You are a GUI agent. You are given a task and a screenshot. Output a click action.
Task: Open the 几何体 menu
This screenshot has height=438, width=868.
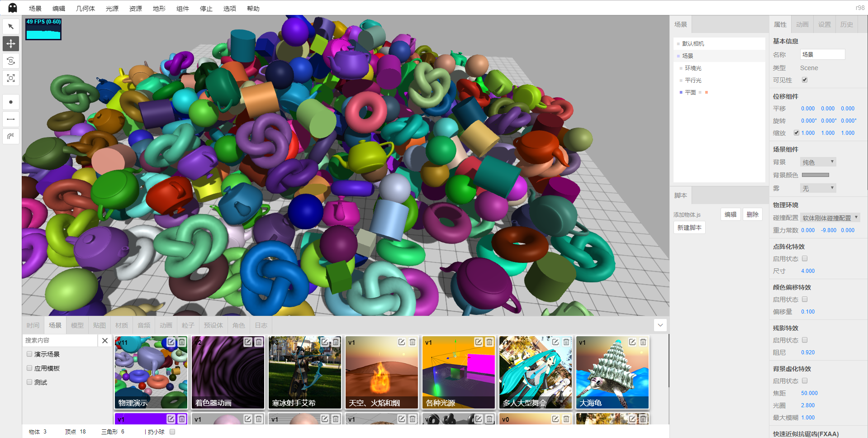(x=85, y=9)
